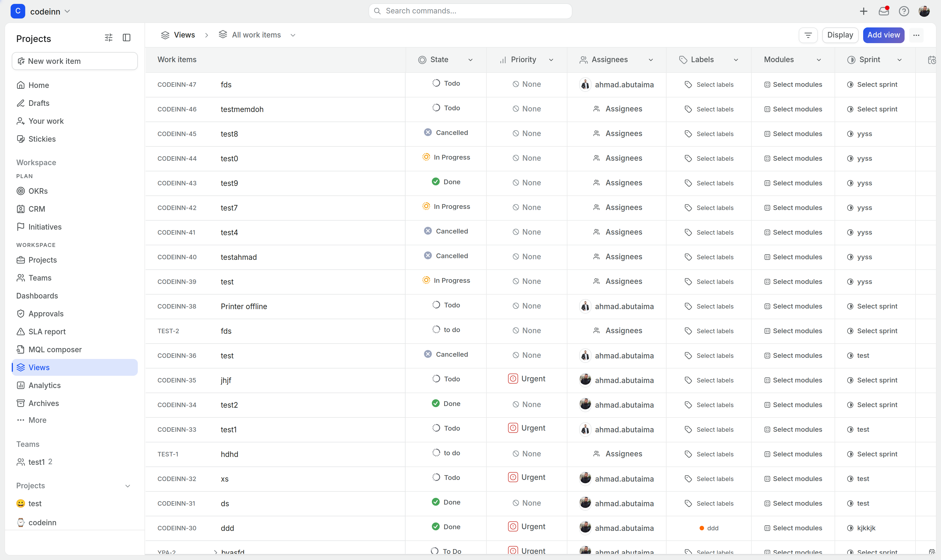Image resolution: width=941 pixels, height=560 pixels.
Task: Click the New work item button
Action: pyautogui.click(x=75, y=61)
